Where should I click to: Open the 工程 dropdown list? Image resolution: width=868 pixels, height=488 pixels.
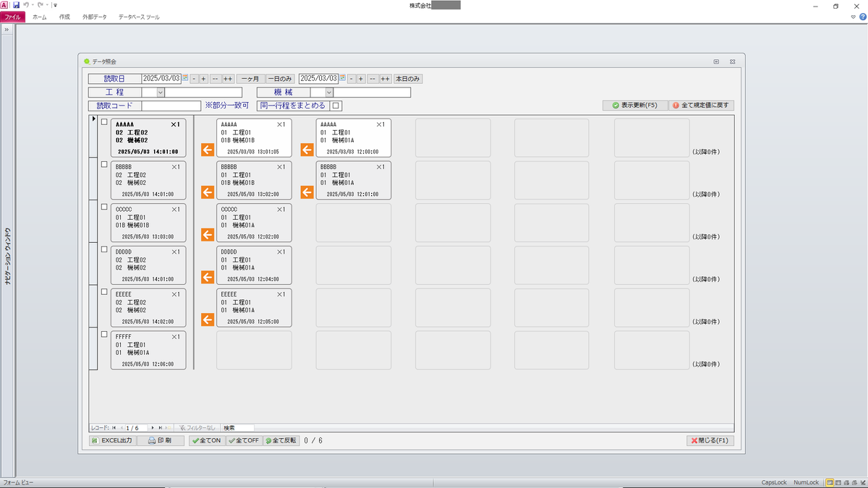click(x=161, y=93)
